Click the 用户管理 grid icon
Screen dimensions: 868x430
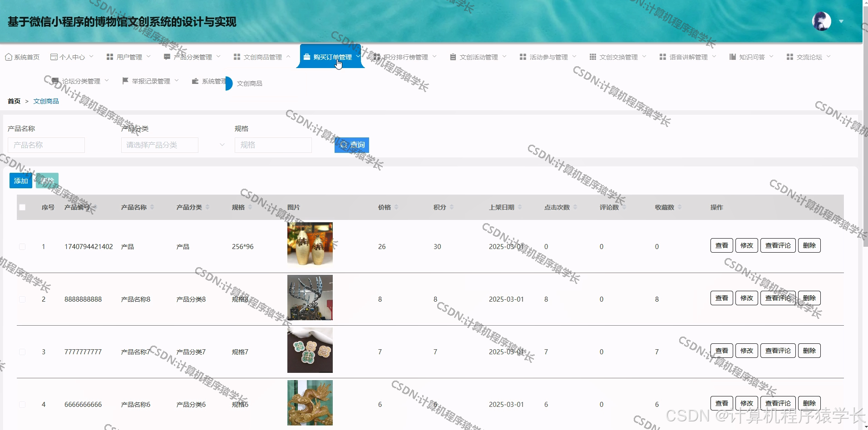click(110, 57)
